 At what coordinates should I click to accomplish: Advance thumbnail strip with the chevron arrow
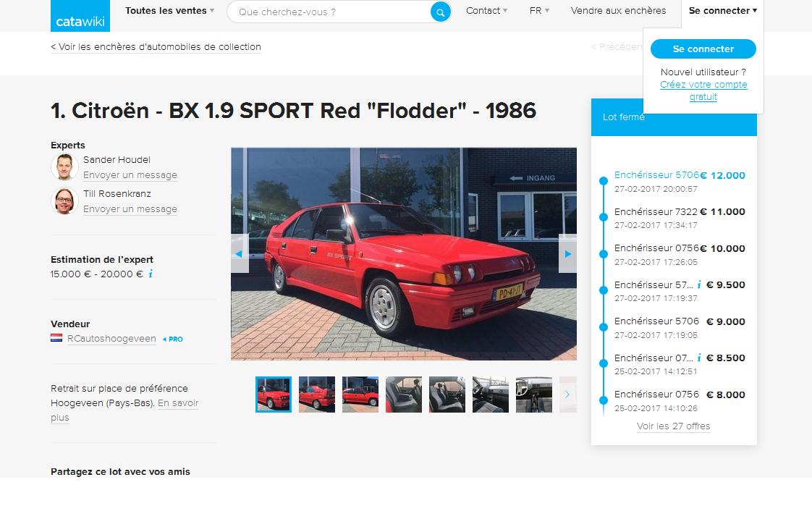click(x=567, y=395)
